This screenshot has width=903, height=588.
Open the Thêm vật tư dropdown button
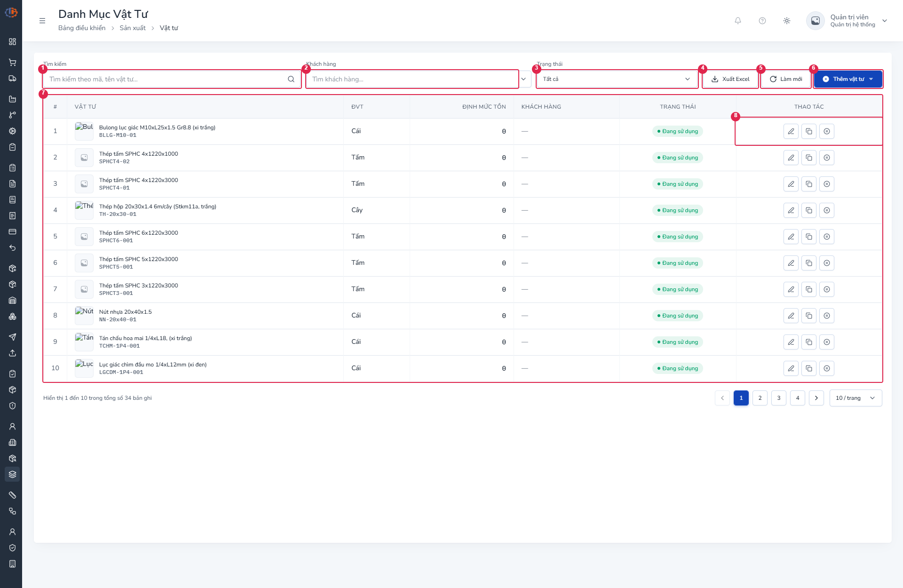[x=848, y=79]
